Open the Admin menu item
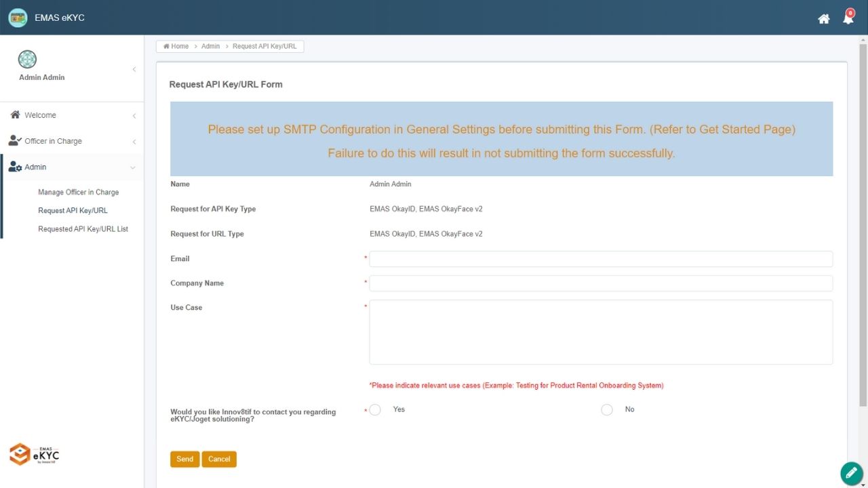The width and height of the screenshot is (868, 488). click(72, 167)
